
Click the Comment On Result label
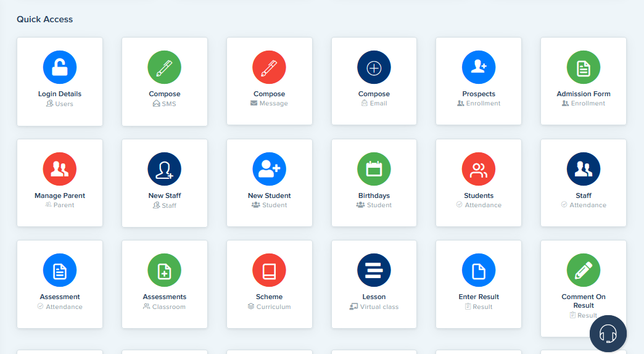click(x=583, y=301)
